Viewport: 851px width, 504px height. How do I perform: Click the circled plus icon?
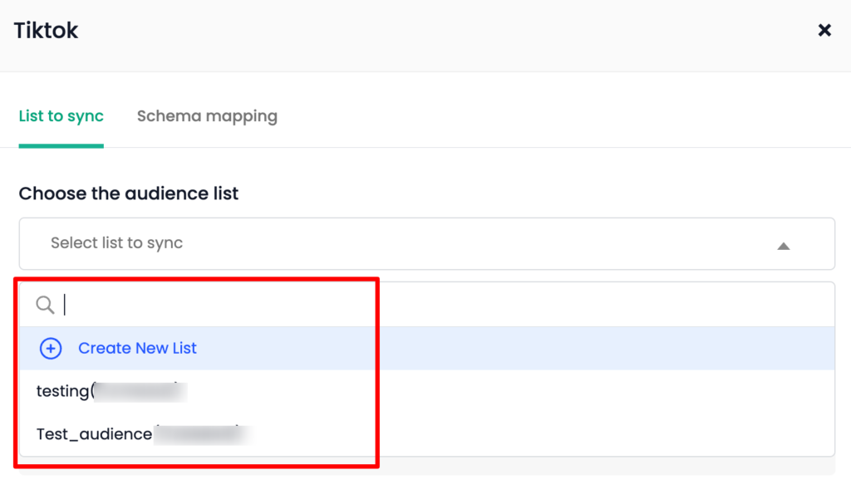coord(51,348)
